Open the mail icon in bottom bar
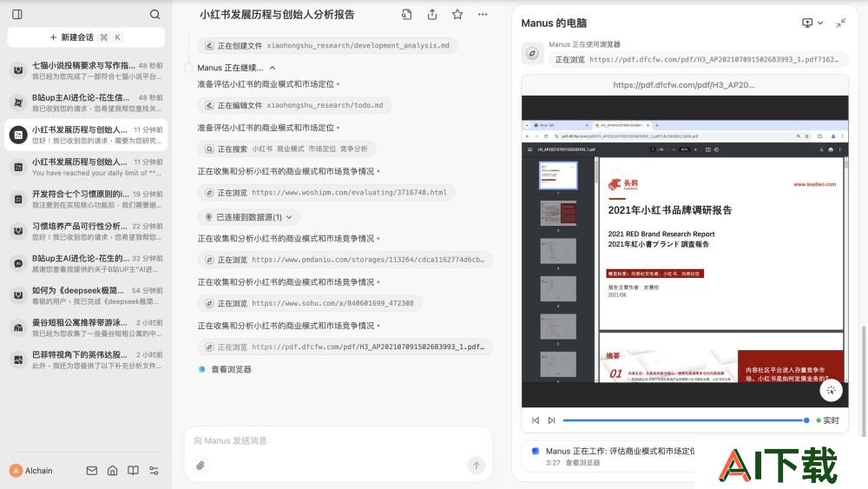Image resolution: width=868 pixels, height=489 pixels. [x=92, y=471]
